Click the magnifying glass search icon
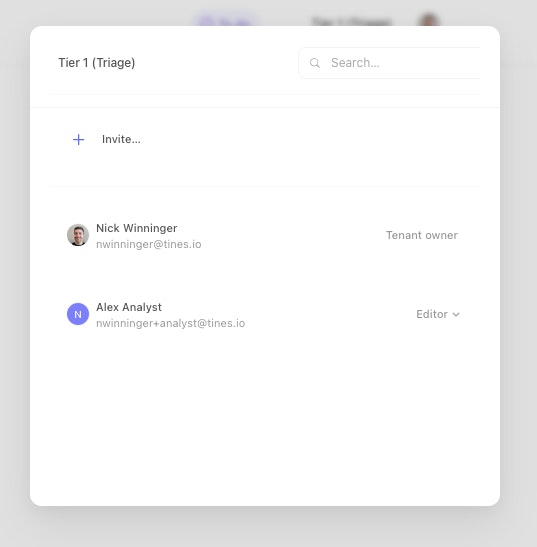 [315, 63]
